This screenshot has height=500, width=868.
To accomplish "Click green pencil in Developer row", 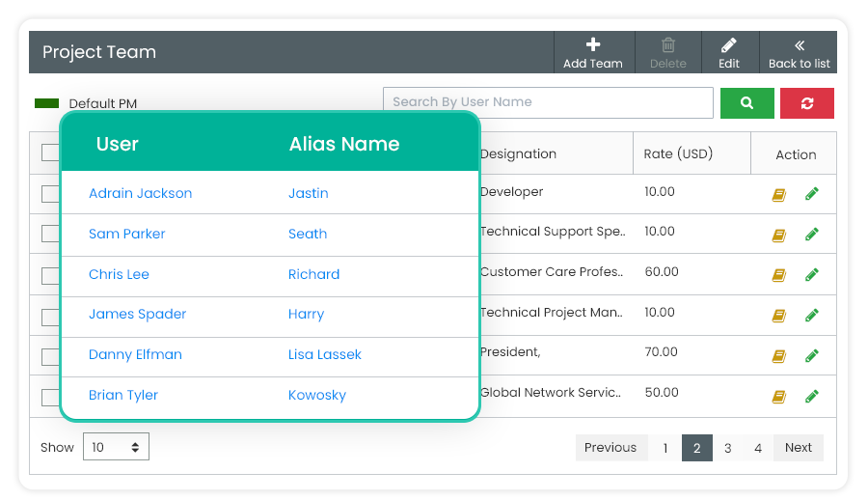I will click(811, 194).
